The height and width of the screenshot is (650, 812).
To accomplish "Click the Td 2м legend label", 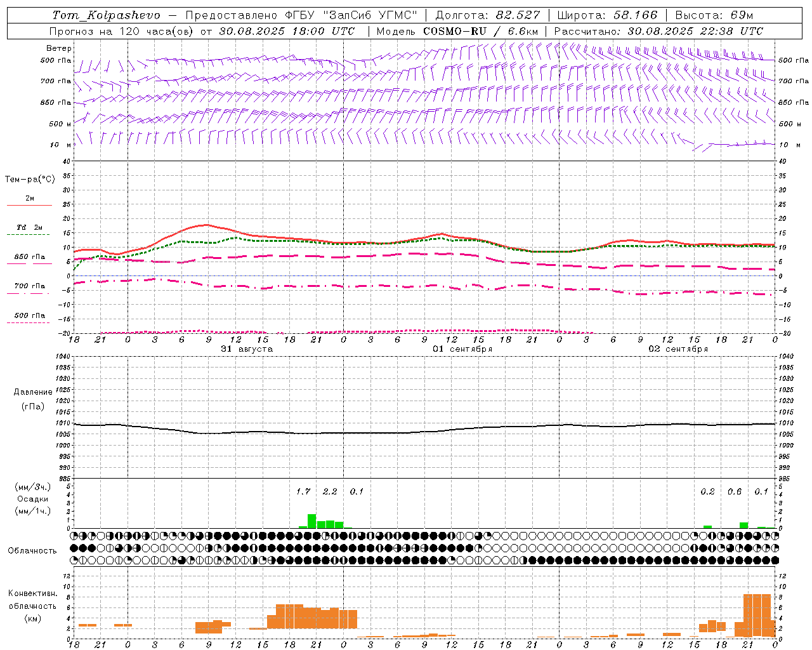I will 30,227.
